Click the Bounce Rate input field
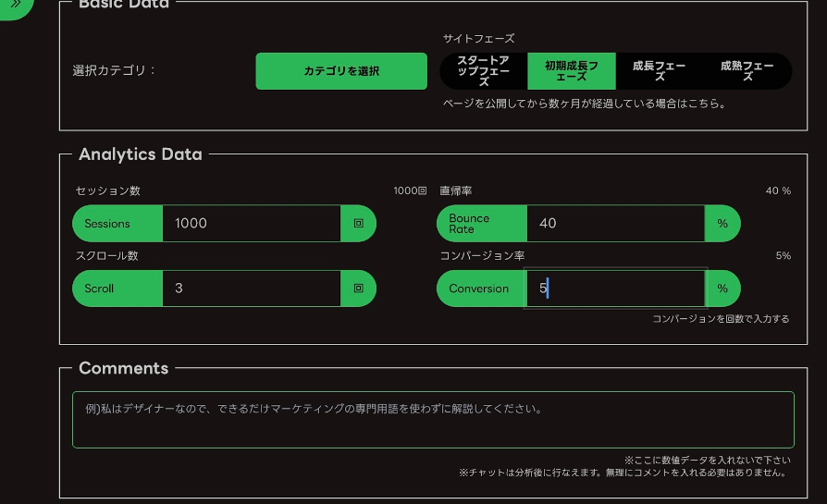The image size is (827, 504). point(615,223)
